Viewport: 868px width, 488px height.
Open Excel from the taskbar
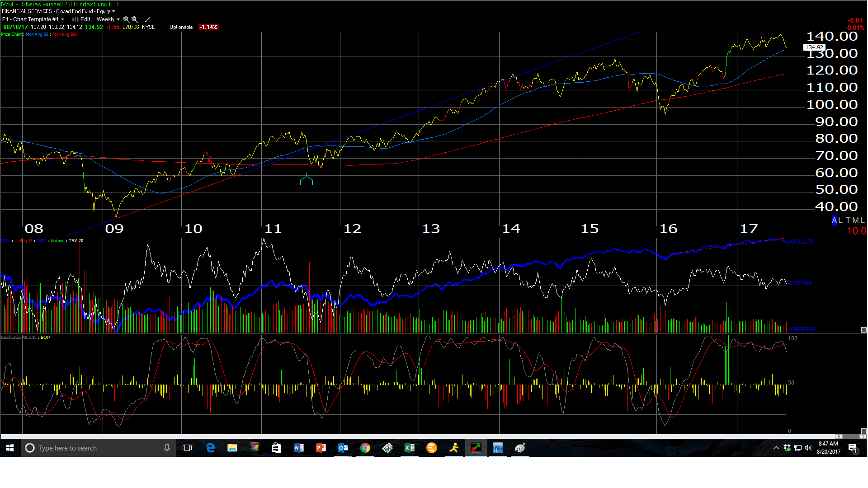click(x=410, y=448)
